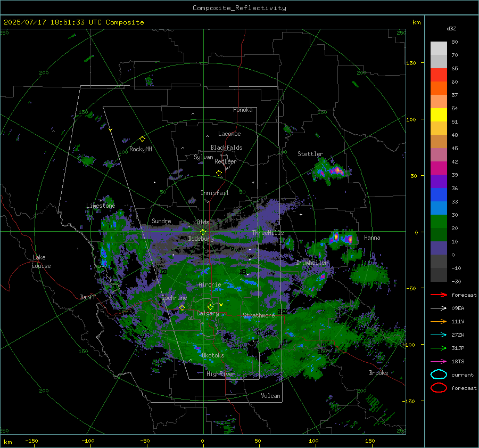The height and width of the screenshot is (448, 479).
Task: Click the yellow diamond marker beside RockyMH
Action: [x=142, y=139]
